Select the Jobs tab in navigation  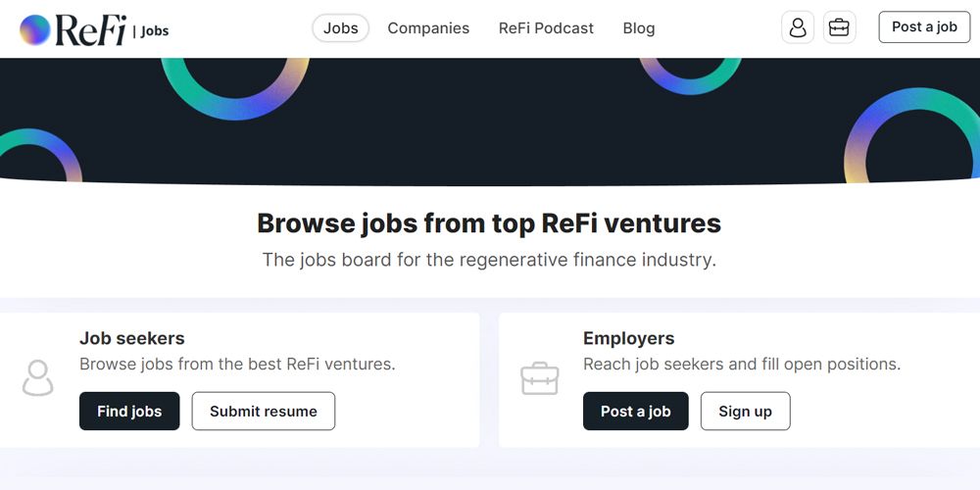pos(340,28)
